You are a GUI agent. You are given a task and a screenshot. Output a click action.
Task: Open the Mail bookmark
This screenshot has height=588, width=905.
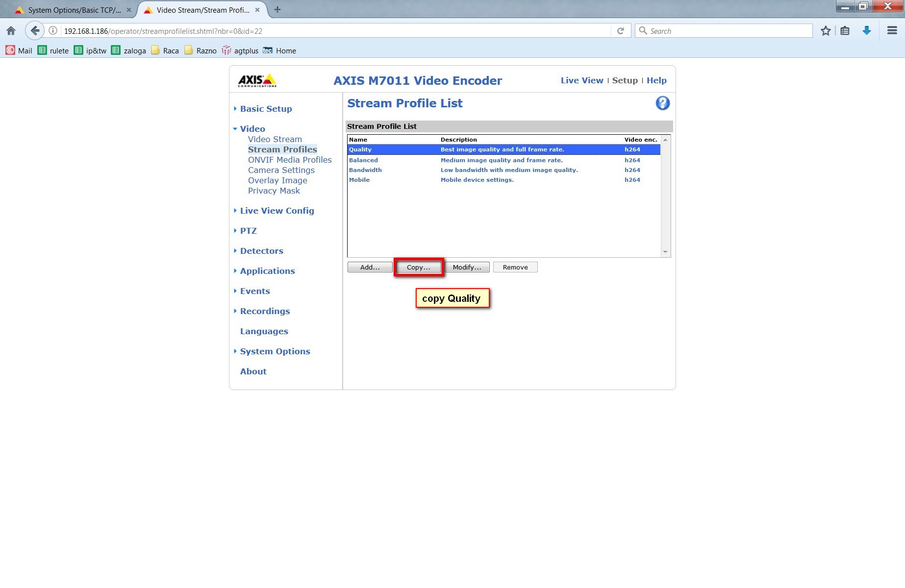coord(19,50)
